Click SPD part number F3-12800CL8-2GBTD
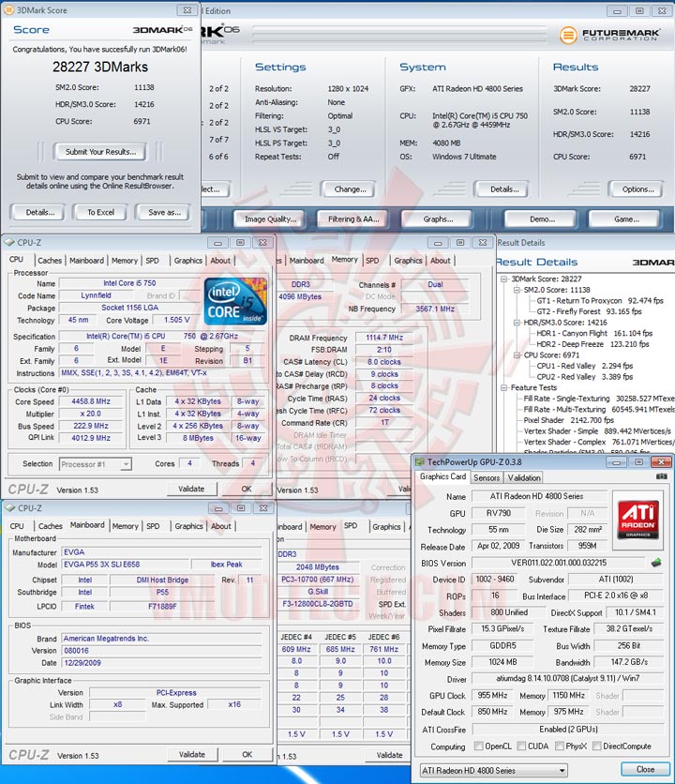 318,604
